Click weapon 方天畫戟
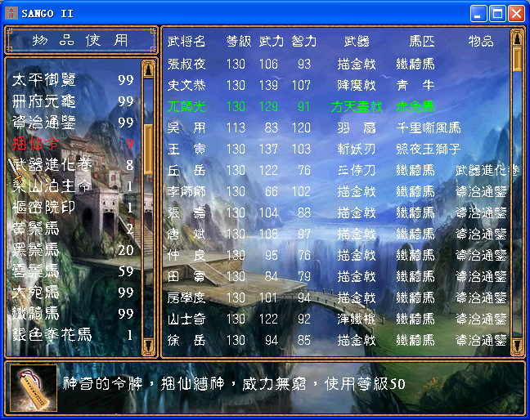 [x=357, y=107]
